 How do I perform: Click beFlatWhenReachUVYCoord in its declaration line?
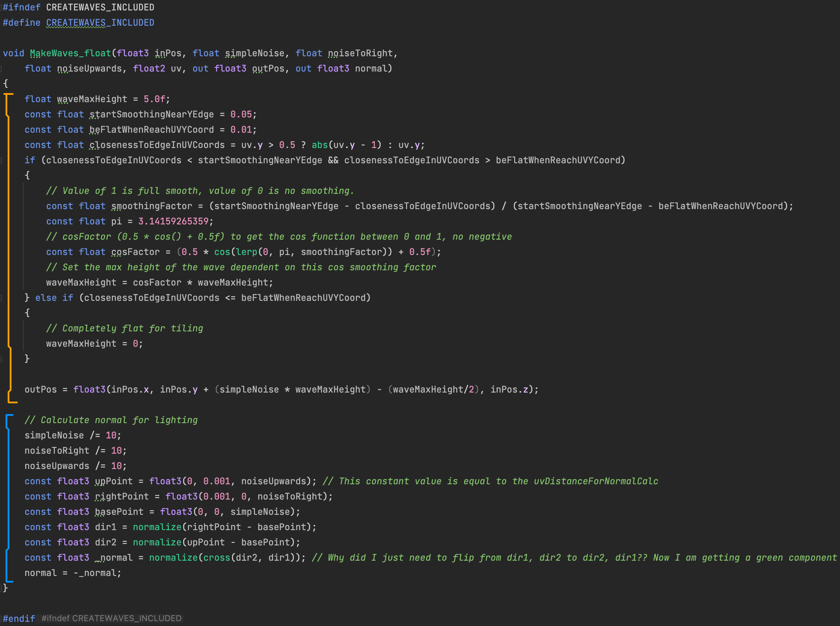151,130
